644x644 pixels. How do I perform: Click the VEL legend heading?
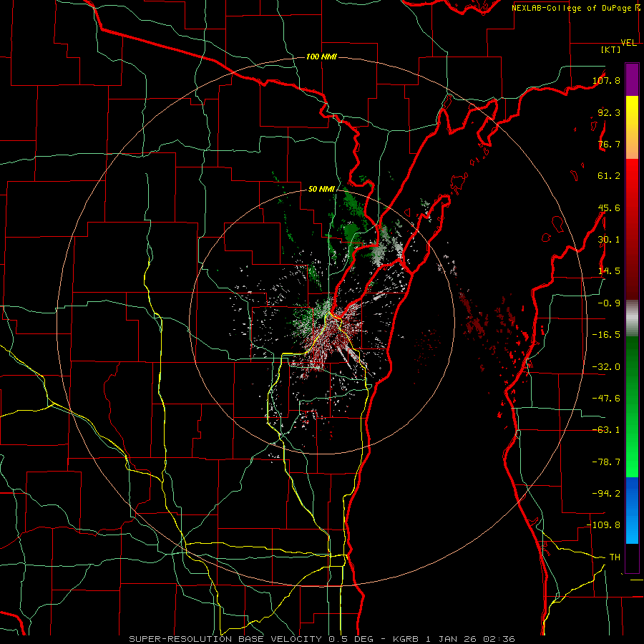628,43
